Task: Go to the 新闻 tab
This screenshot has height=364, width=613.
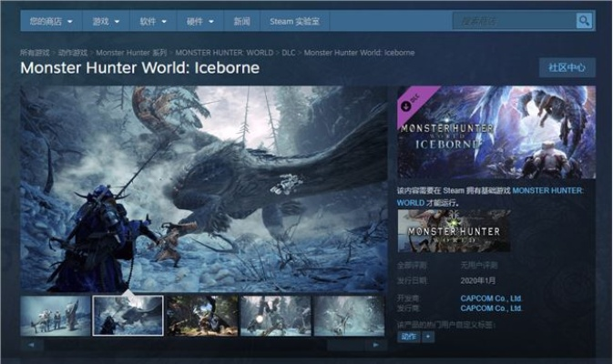Action: click(x=241, y=20)
